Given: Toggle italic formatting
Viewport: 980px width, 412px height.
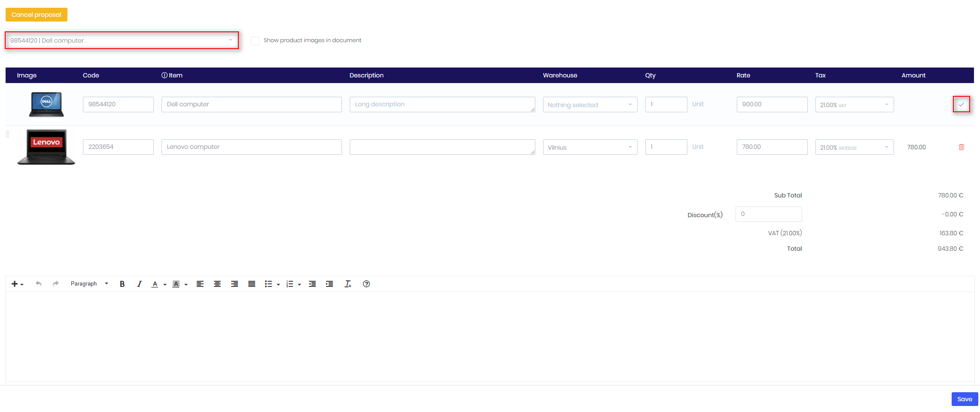Looking at the screenshot, I should [139, 284].
